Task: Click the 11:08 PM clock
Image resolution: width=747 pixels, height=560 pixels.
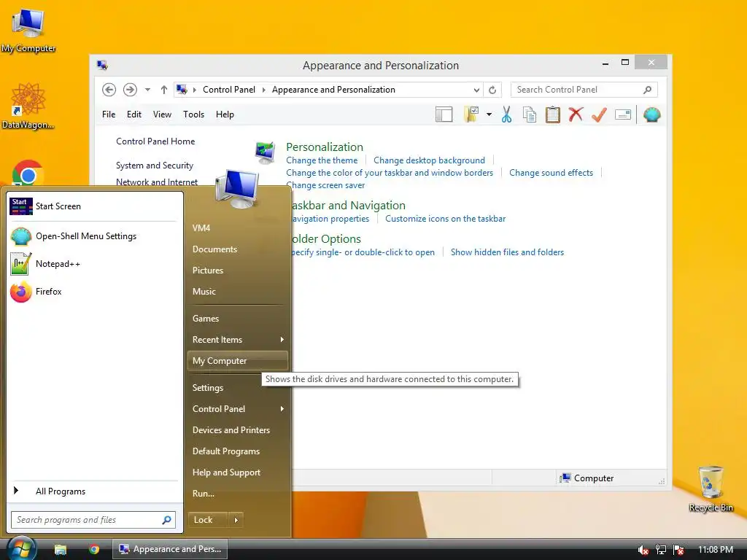Action: click(x=715, y=550)
